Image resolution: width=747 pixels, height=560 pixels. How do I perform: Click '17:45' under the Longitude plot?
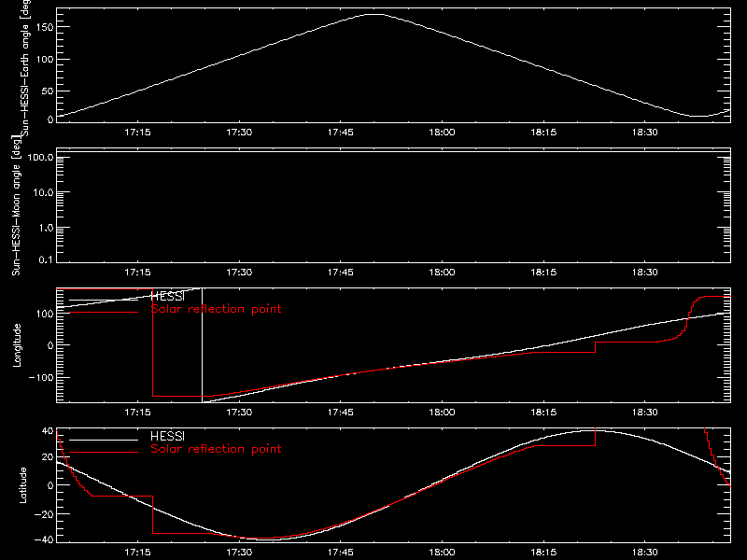coord(341,413)
